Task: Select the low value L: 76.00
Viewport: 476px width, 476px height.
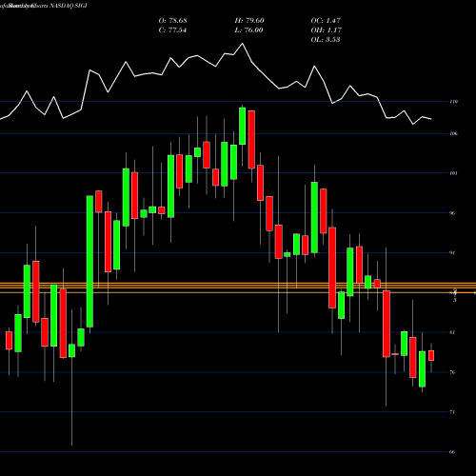Action: tap(249, 30)
